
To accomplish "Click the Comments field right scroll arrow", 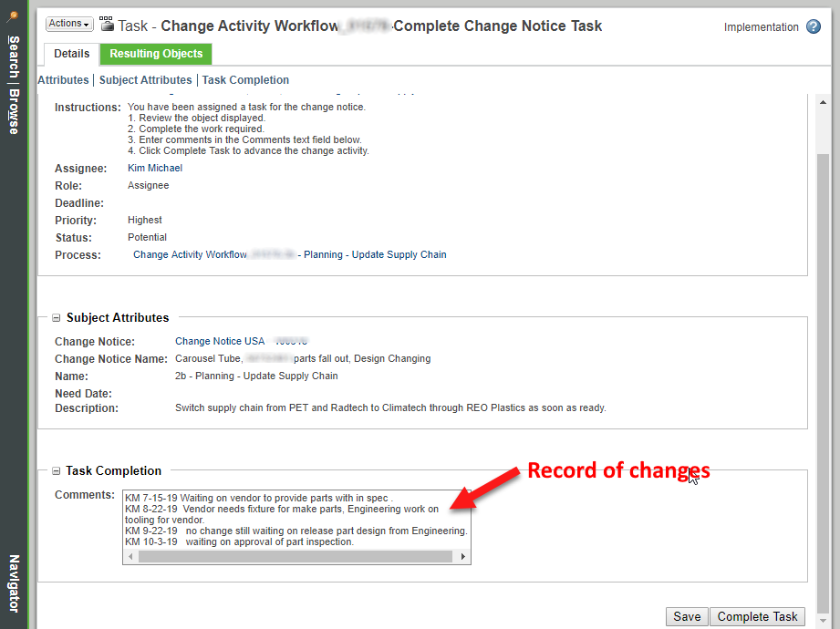I will tap(462, 555).
